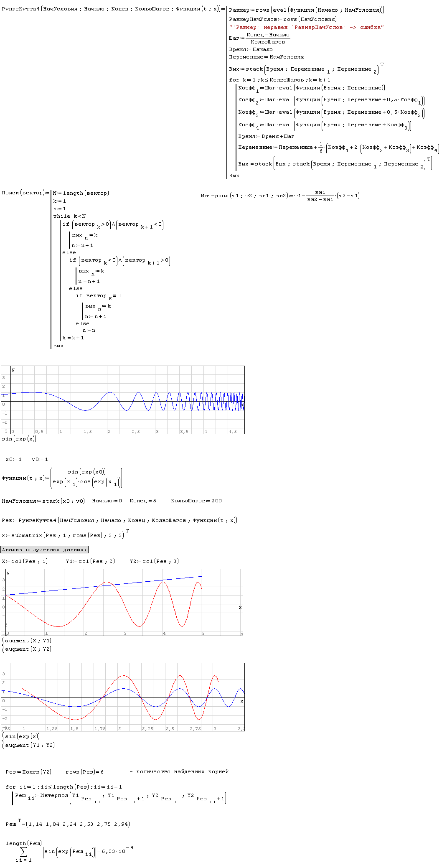The height and width of the screenshot is (868, 447).
Task: Select the Шаг fraction definition line
Action: pyautogui.click(x=259, y=38)
